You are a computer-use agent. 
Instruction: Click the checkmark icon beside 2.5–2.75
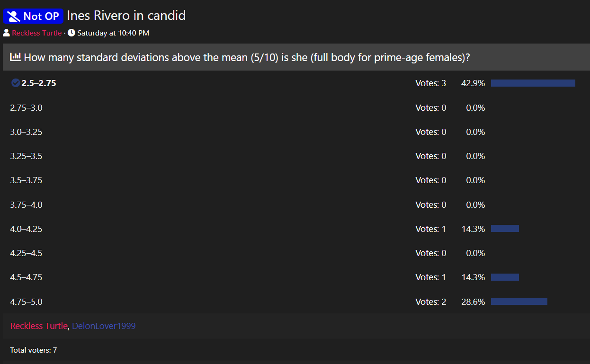[16, 83]
